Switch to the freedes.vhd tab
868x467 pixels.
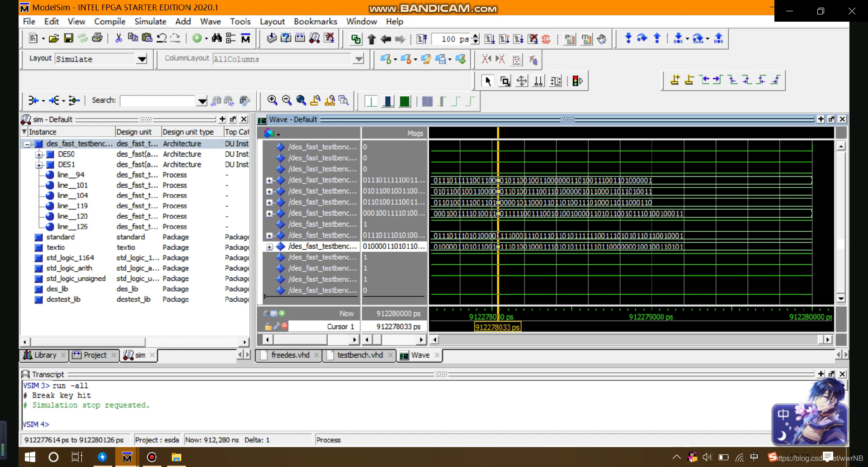click(289, 355)
